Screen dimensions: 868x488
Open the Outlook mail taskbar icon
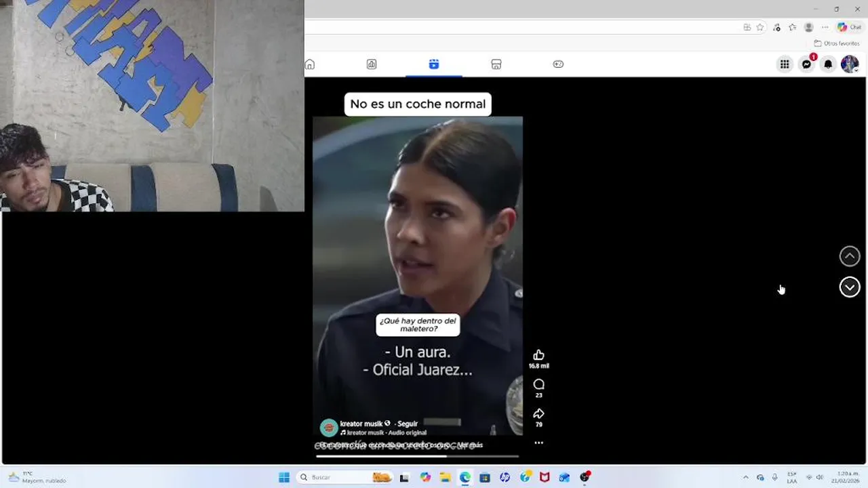564,477
